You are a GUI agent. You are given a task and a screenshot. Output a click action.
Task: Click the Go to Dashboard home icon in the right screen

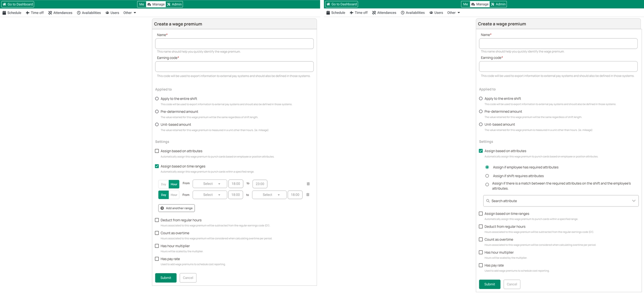[x=328, y=4]
